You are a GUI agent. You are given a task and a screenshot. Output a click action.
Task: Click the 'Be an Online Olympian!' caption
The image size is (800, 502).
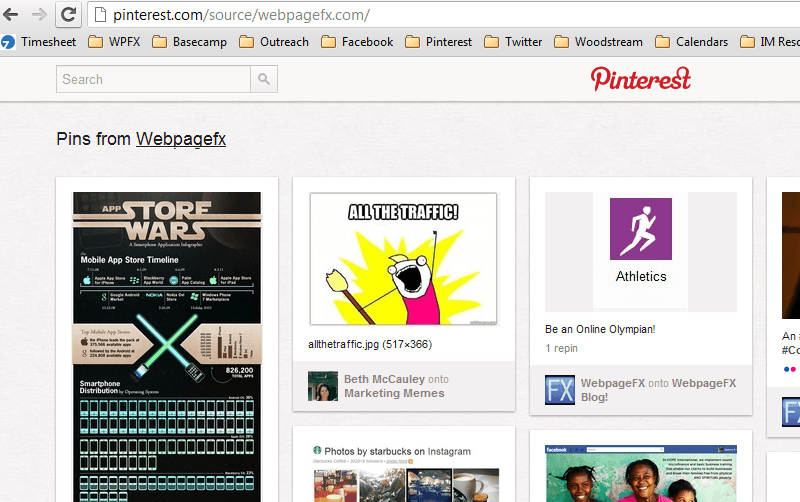coord(600,330)
